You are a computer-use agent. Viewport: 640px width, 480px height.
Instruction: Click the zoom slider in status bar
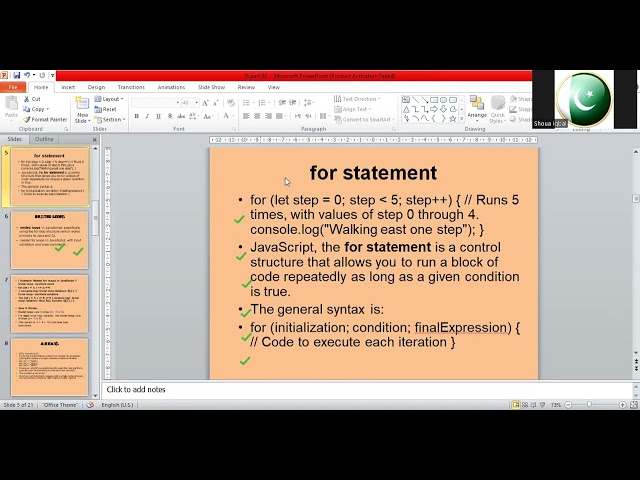[x=588, y=404]
